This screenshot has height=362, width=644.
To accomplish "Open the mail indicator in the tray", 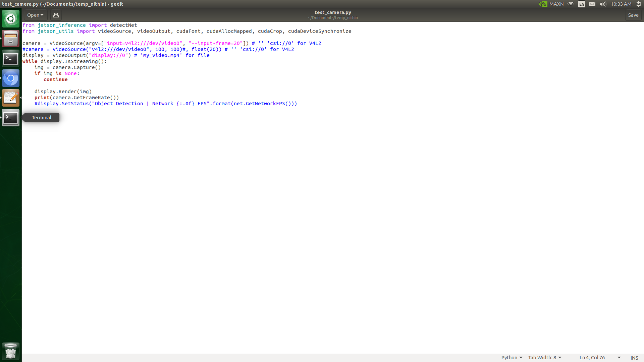I will (592, 4).
